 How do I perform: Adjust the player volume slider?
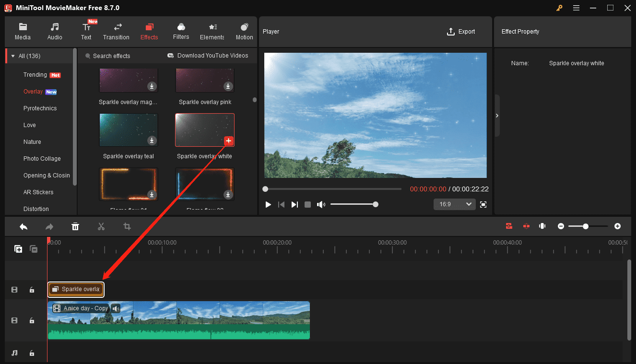click(x=353, y=204)
